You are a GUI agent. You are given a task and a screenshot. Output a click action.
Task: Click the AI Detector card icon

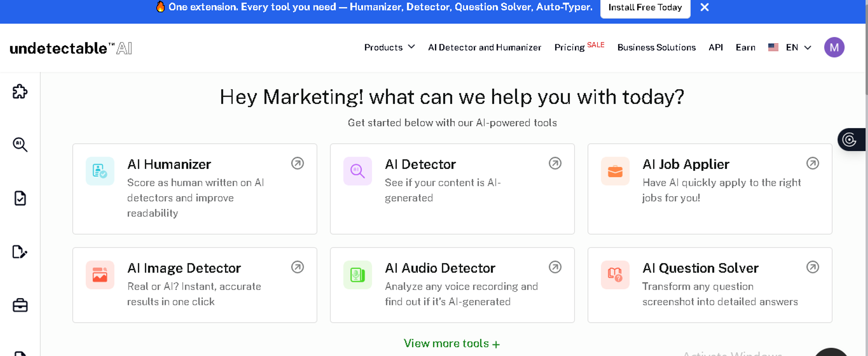358,171
